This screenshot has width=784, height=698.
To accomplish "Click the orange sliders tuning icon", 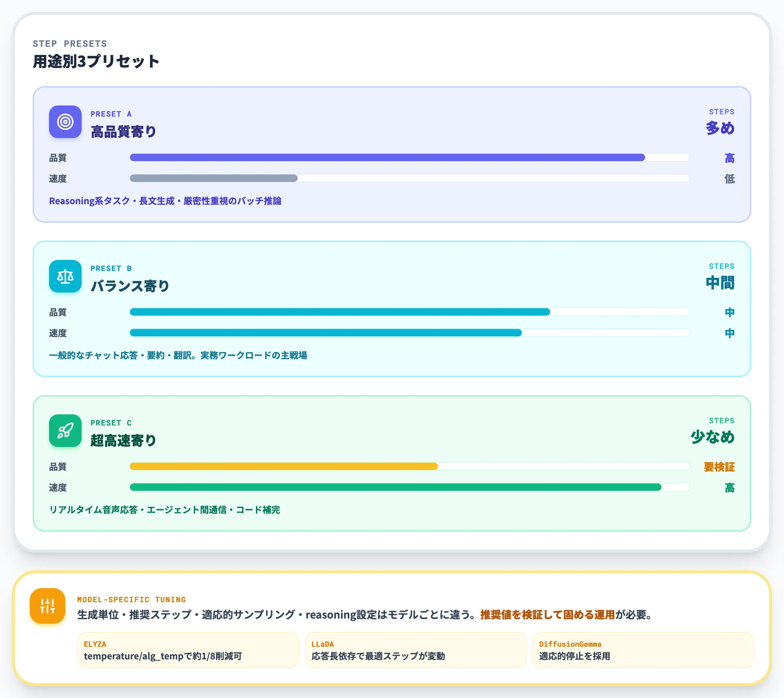I will (48, 606).
